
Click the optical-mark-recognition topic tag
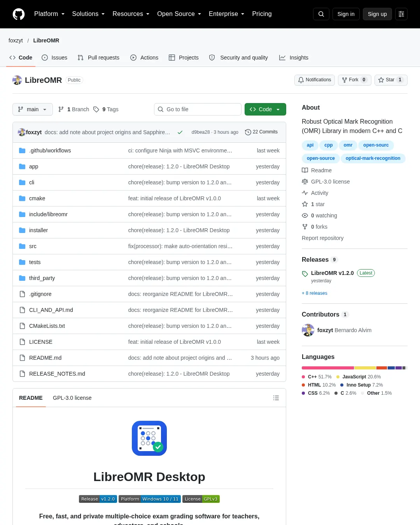tap(373, 158)
